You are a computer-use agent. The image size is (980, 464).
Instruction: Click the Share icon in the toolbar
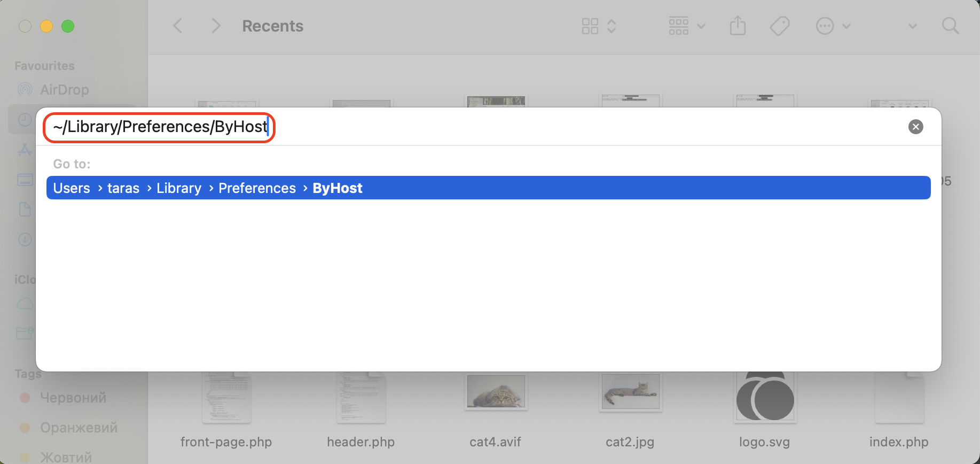point(738,25)
